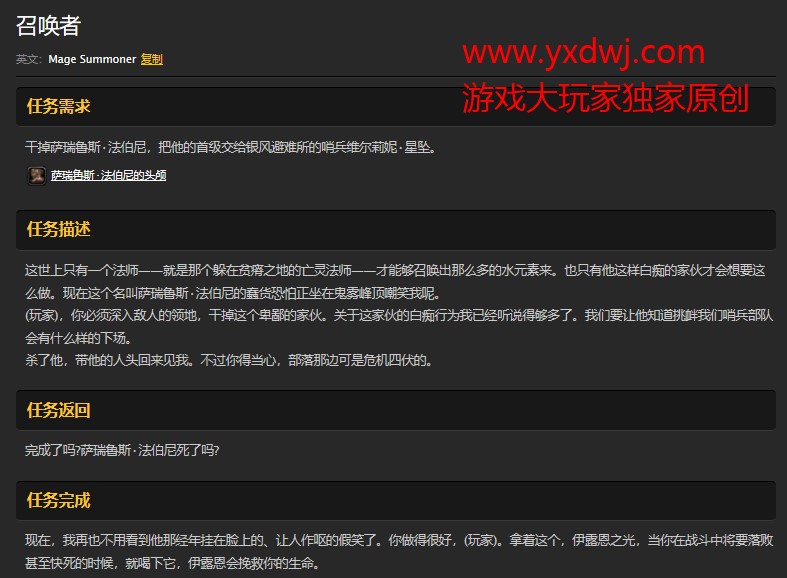Click the page title 召唤者
Screen dimensions: 787x578
[x=49, y=26]
